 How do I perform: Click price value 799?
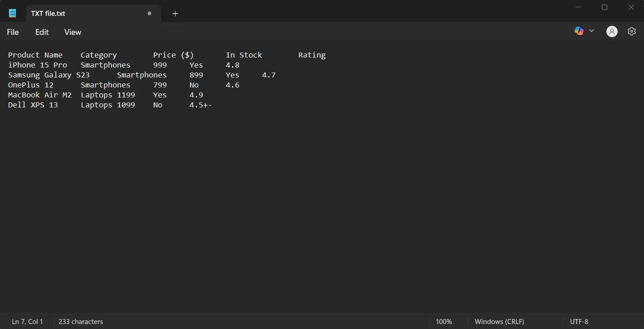[160, 85]
